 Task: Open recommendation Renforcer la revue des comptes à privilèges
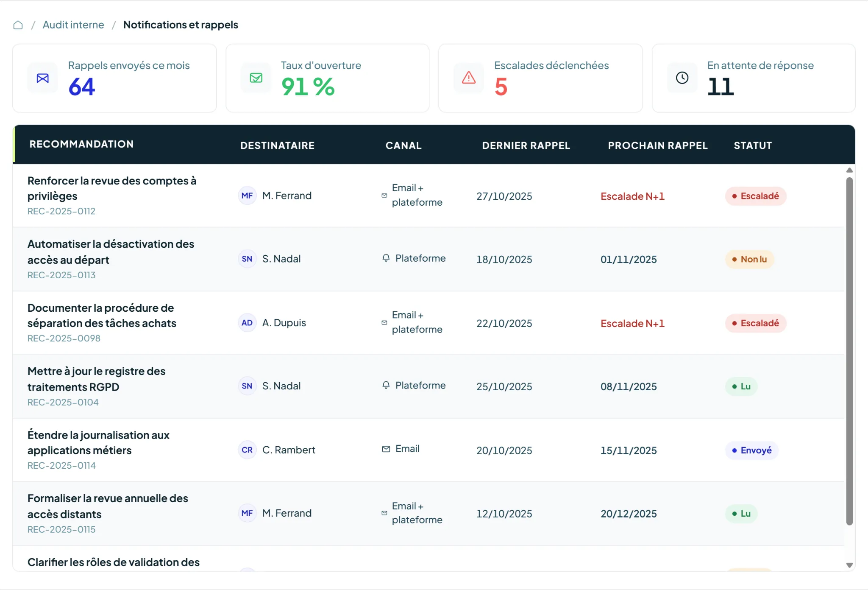click(112, 188)
